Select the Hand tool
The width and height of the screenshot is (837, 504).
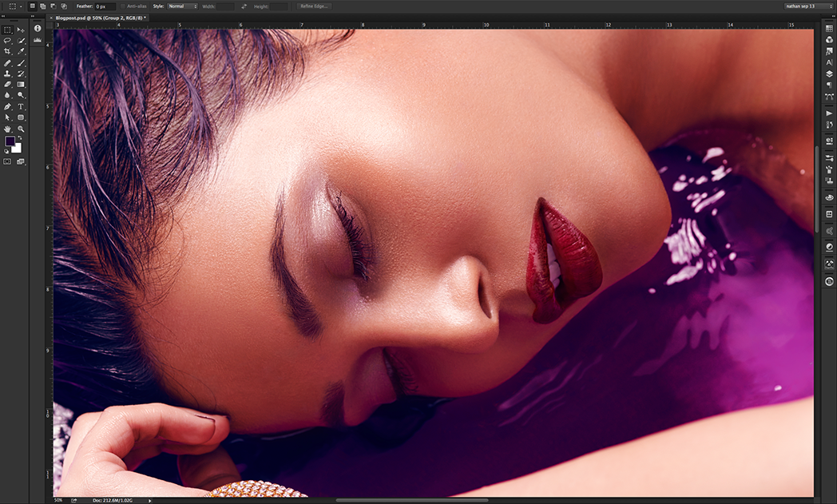7,129
